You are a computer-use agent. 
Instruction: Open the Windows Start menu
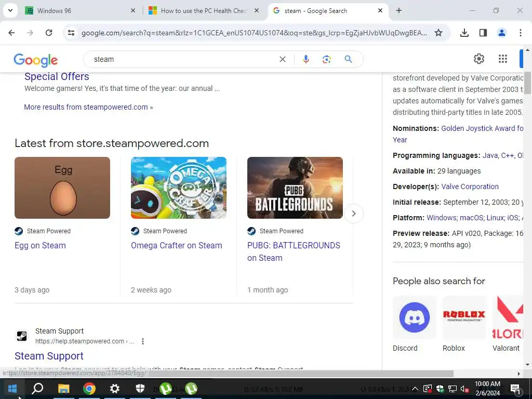12,389
